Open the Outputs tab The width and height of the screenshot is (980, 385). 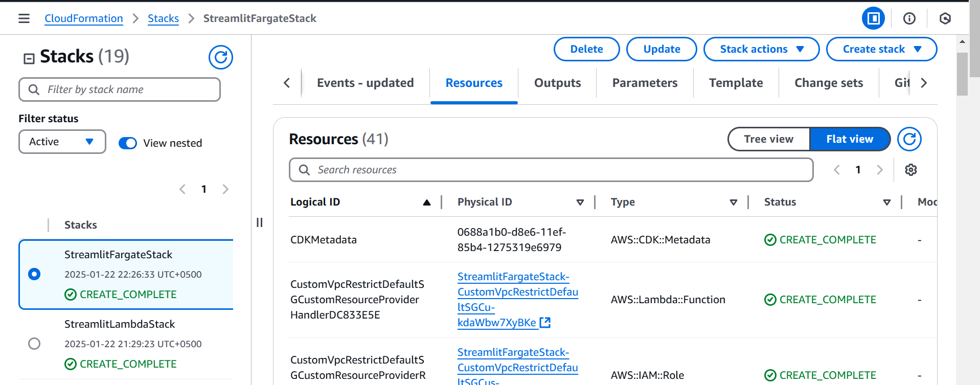tap(558, 83)
